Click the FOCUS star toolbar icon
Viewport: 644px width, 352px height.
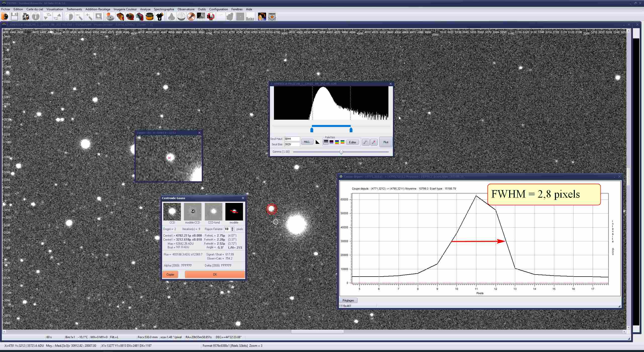pos(272,17)
